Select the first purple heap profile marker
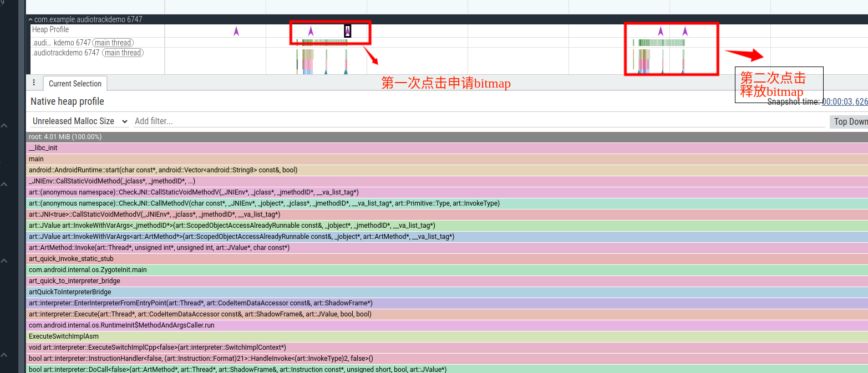 pos(236,31)
